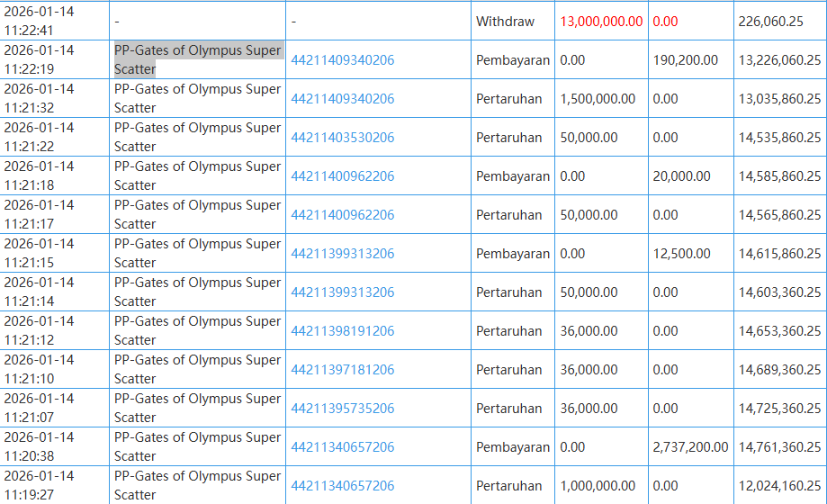827x504 pixels.
Task: Open ID 44211399313206 in the 11:21:14 row
Action: click(342, 292)
